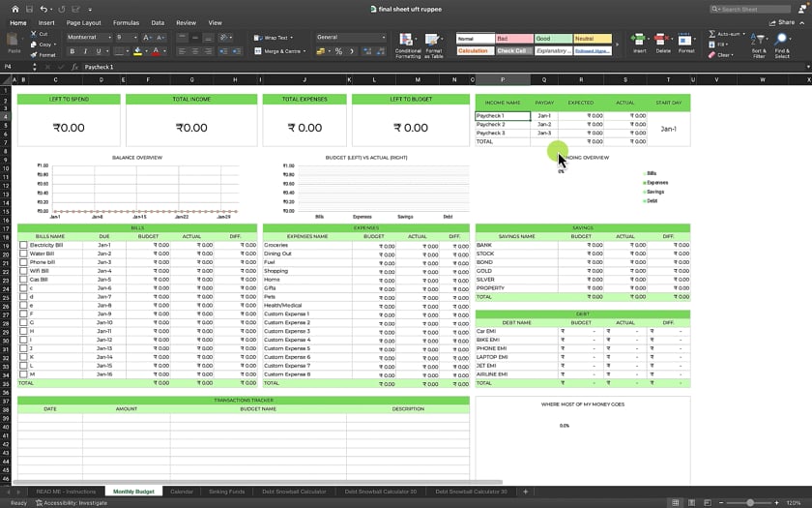Switch to the Formulas ribbon tab
812x508 pixels.
click(x=126, y=22)
